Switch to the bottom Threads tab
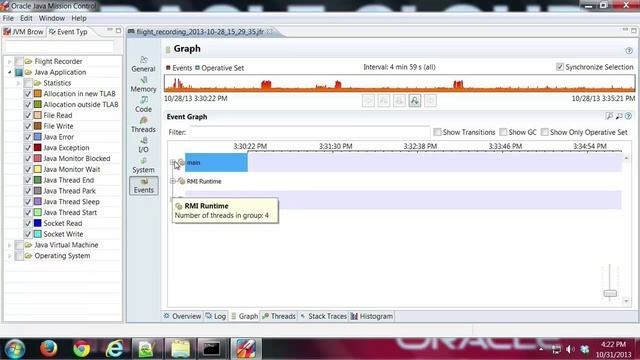 (x=279, y=316)
